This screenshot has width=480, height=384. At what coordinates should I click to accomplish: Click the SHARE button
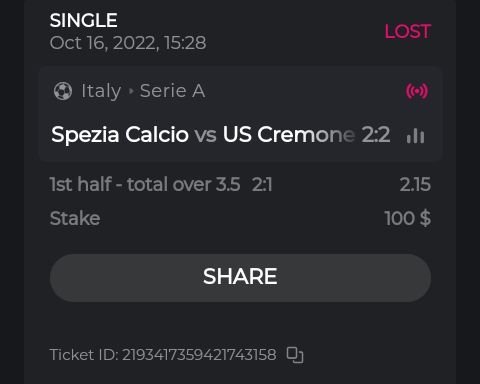point(240,278)
